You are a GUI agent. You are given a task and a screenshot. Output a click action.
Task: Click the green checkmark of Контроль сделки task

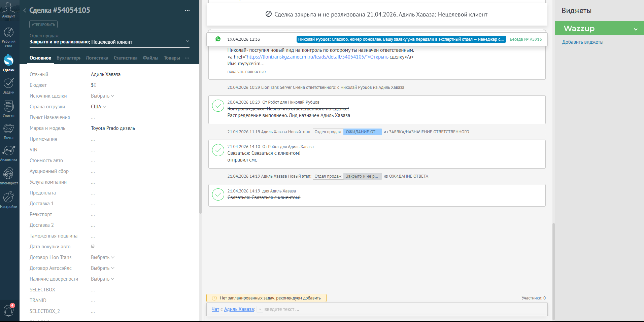218,106
